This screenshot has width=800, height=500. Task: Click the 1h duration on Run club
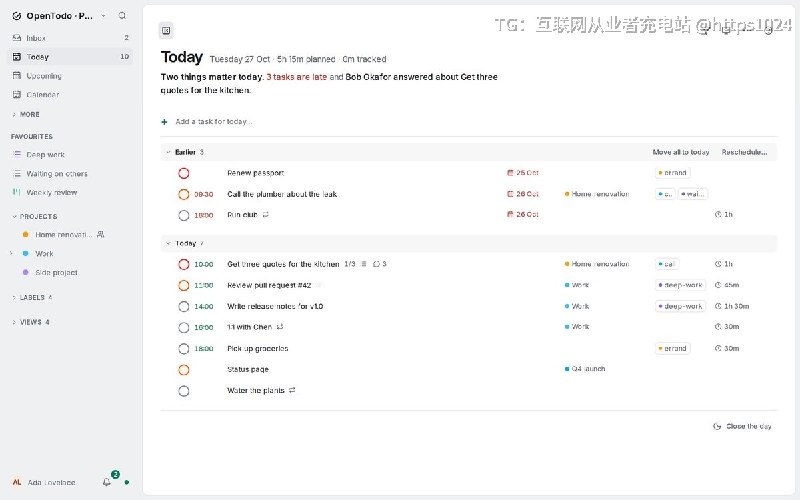724,214
